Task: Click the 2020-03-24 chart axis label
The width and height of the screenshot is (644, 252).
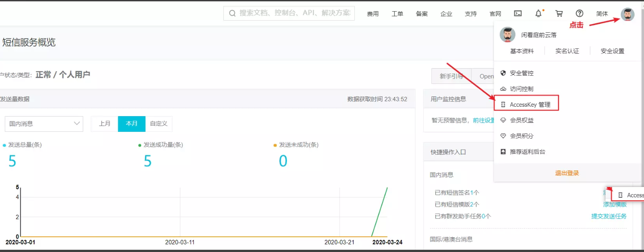Action: 388,242
